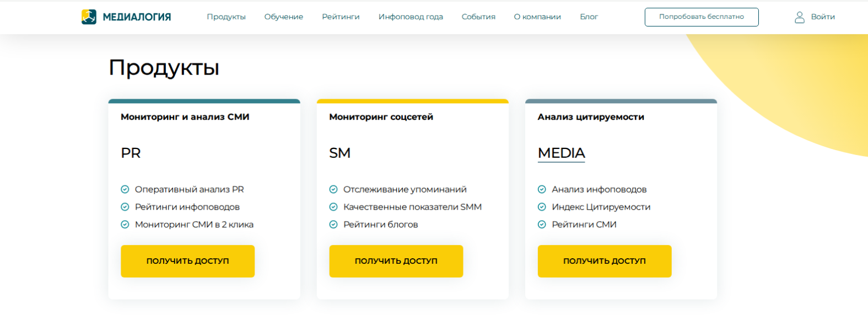Select События in top navigation
This screenshot has height=325, width=868.
478,17
